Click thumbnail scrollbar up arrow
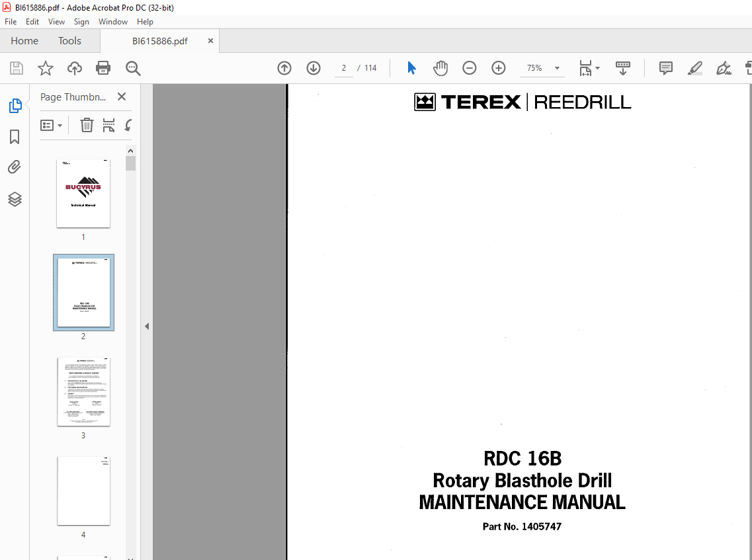Viewport: 752px width, 560px height. pos(130,151)
